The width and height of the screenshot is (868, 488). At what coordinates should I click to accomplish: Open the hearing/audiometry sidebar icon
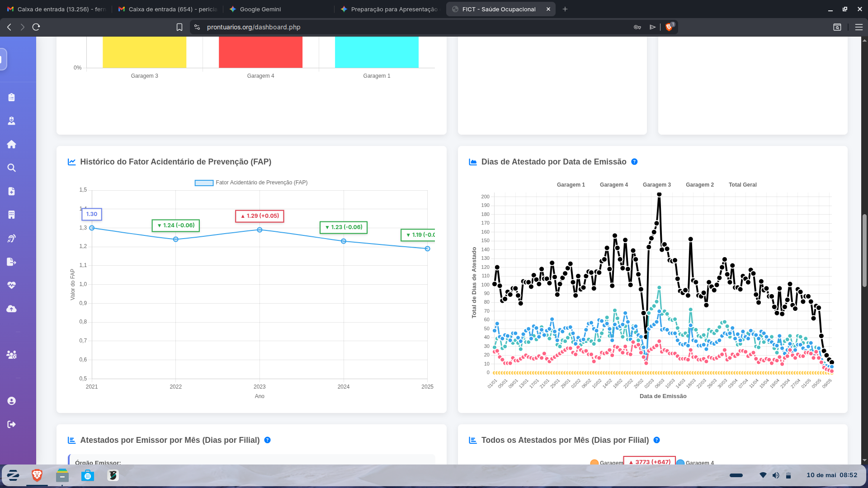(x=12, y=238)
